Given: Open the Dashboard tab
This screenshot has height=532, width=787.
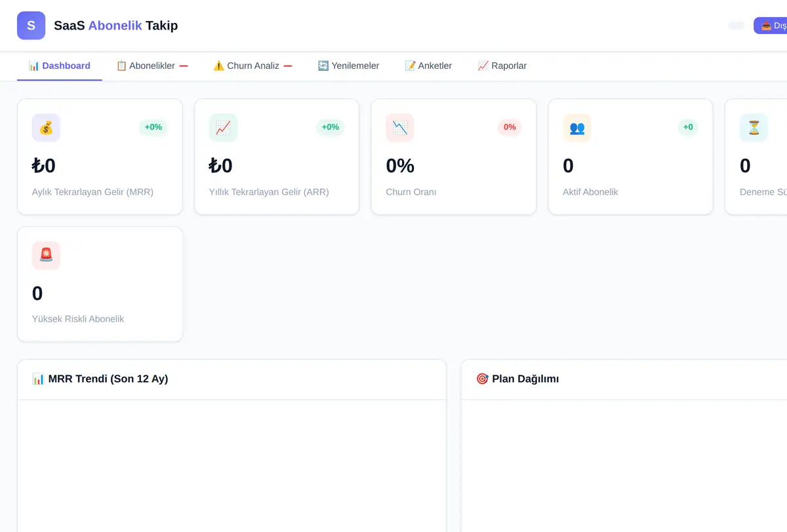Looking at the screenshot, I should [60, 66].
